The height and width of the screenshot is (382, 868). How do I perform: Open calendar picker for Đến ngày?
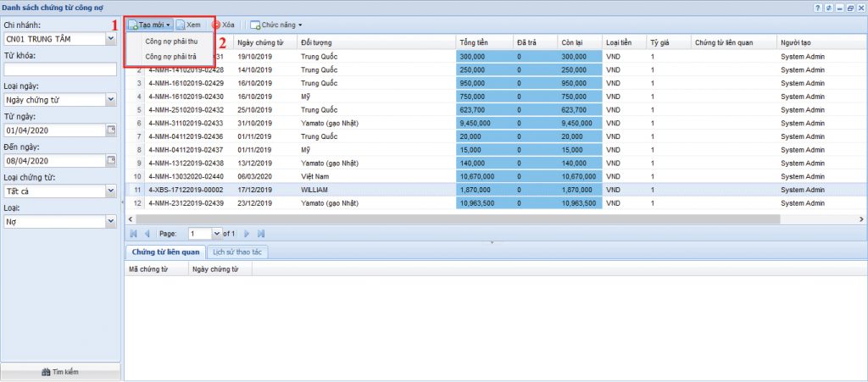pos(111,160)
